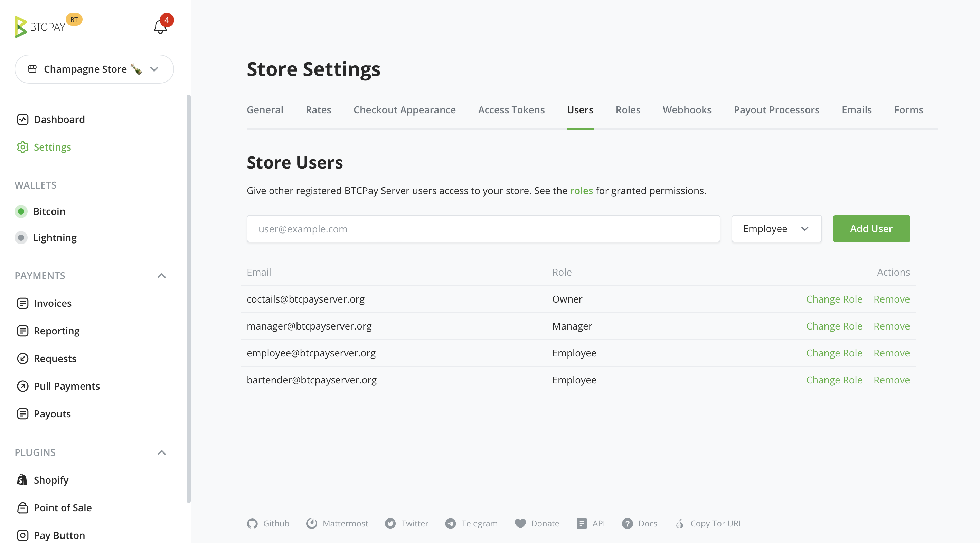Click the Settings gear icon
Viewport: 980px width, 543px height.
(x=22, y=147)
